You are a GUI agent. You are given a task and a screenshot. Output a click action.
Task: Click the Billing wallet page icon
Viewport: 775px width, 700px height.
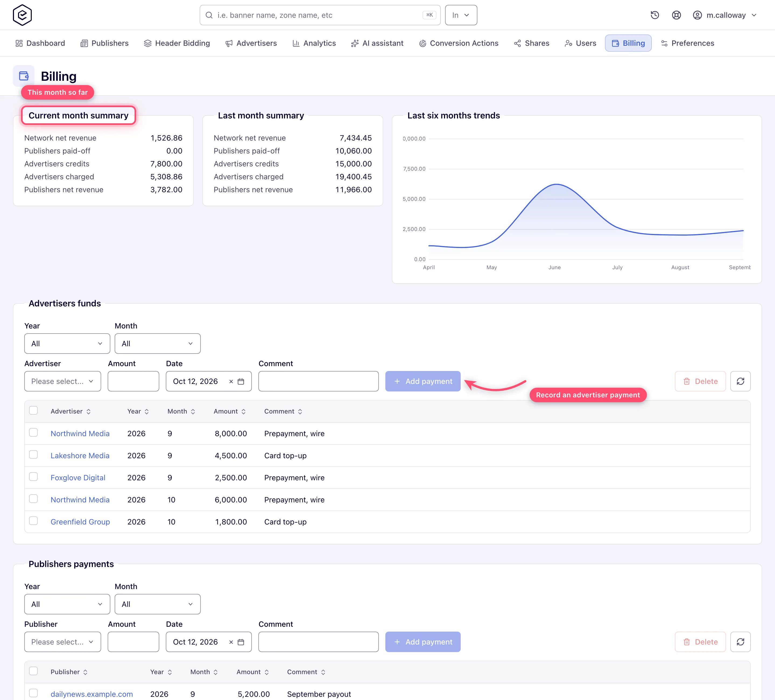(24, 76)
